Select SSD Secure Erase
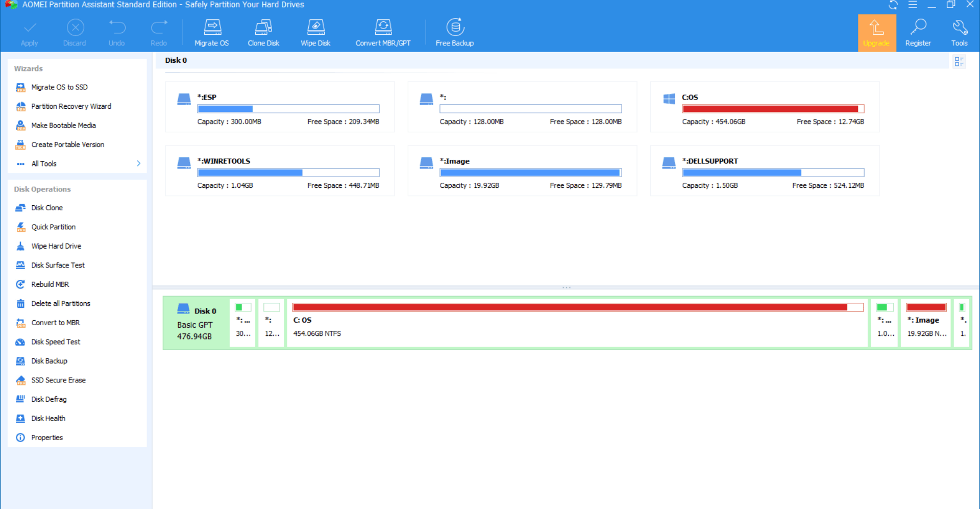The width and height of the screenshot is (980, 509). click(x=58, y=380)
